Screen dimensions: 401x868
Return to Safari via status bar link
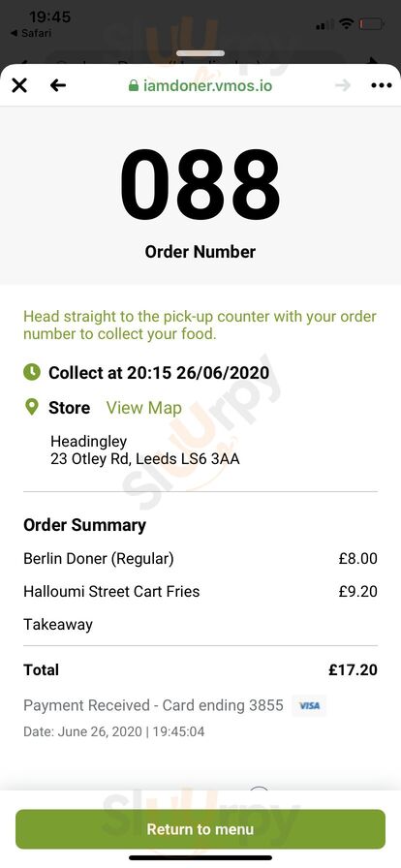pyautogui.click(x=31, y=33)
